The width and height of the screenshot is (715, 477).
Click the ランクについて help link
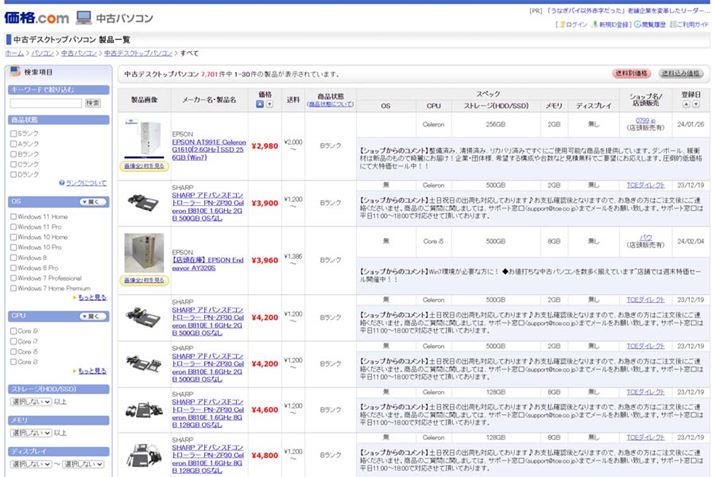click(x=85, y=183)
